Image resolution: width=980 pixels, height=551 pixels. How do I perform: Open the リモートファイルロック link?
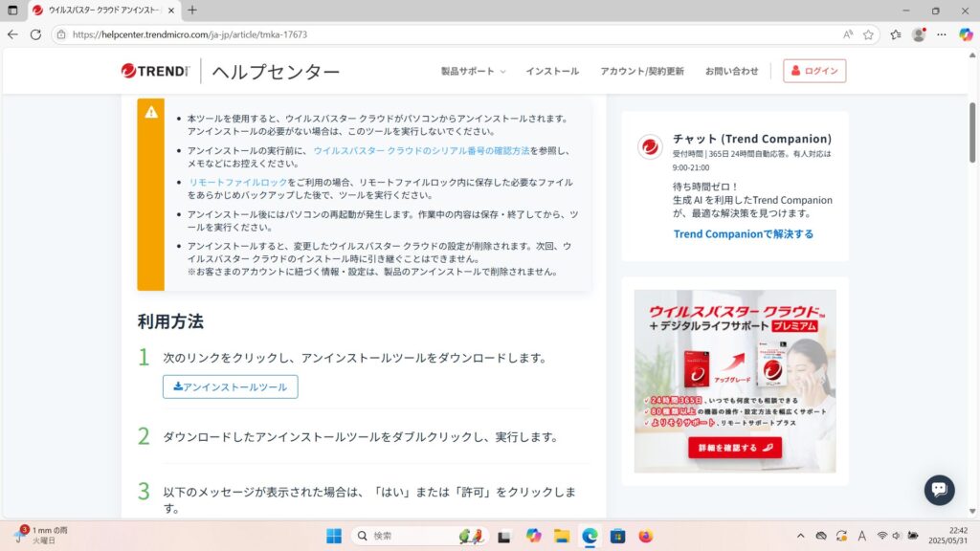(237, 183)
